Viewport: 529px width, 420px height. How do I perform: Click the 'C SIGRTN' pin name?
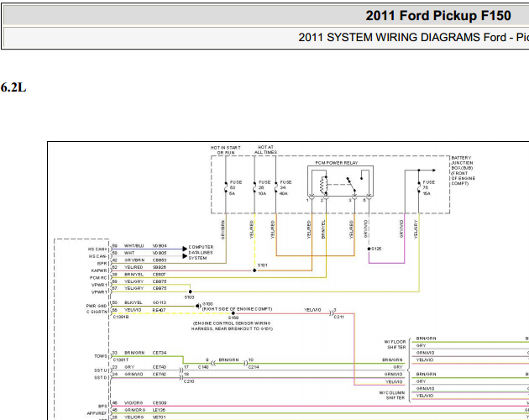97,312
